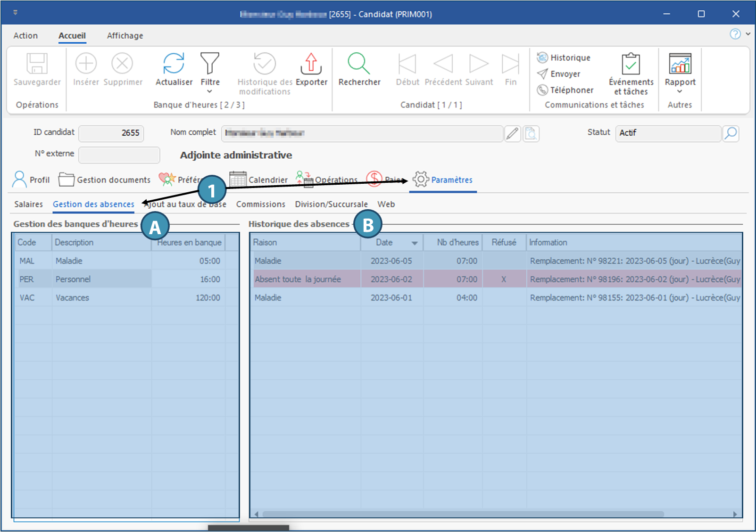Viewport: 756px width, 532px height.
Task: Click the magnifier icon next to Statut
Action: coord(731,133)
